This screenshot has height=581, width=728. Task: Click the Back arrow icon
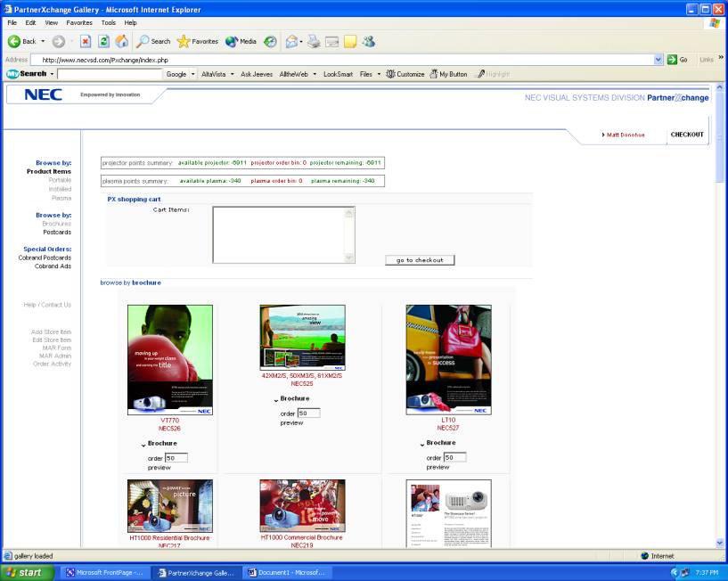(x=14, y=41)
